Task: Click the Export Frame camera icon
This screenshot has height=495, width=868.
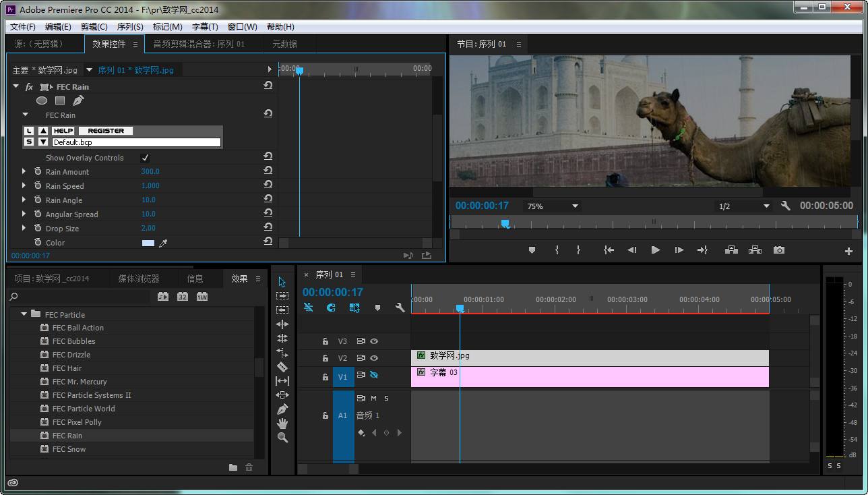Action: tap(779, 250)
